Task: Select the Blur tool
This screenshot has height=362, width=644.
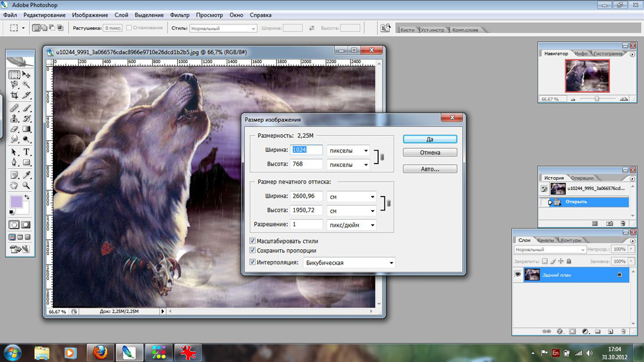Action: 14,139
